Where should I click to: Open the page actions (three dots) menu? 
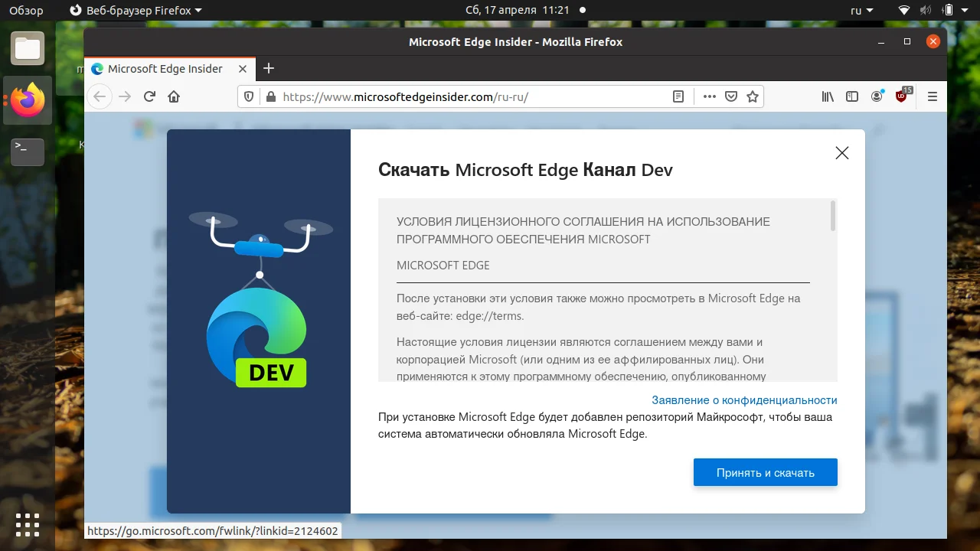click(x=709, y=96)
